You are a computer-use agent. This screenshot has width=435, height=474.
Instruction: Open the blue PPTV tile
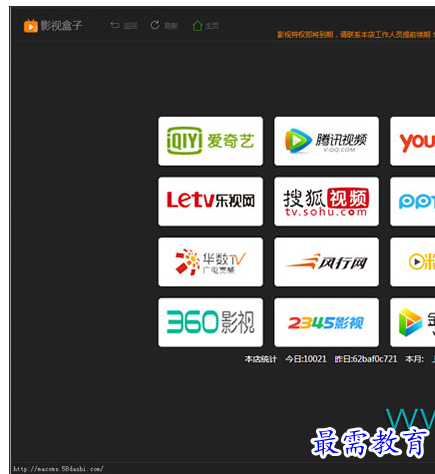(x=413, y=201)
